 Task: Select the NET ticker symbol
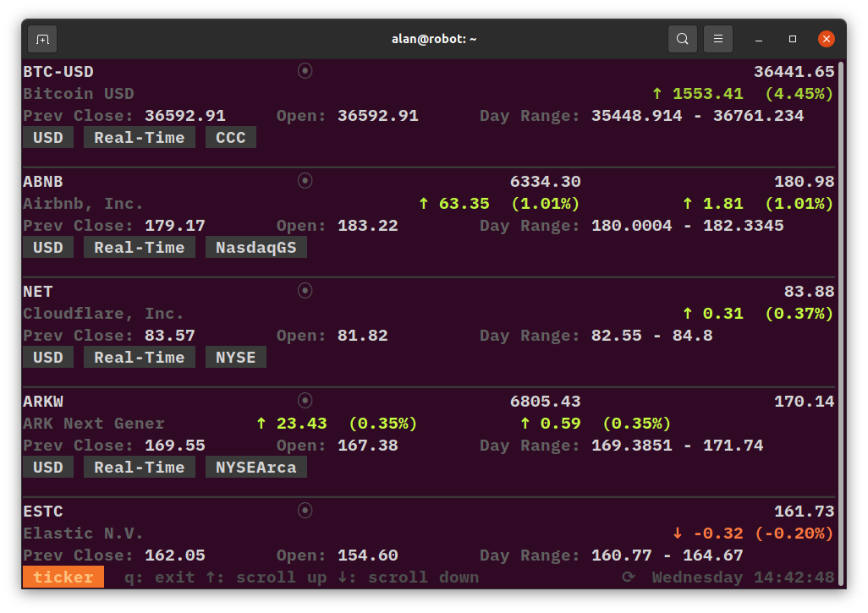click(38, 292)
